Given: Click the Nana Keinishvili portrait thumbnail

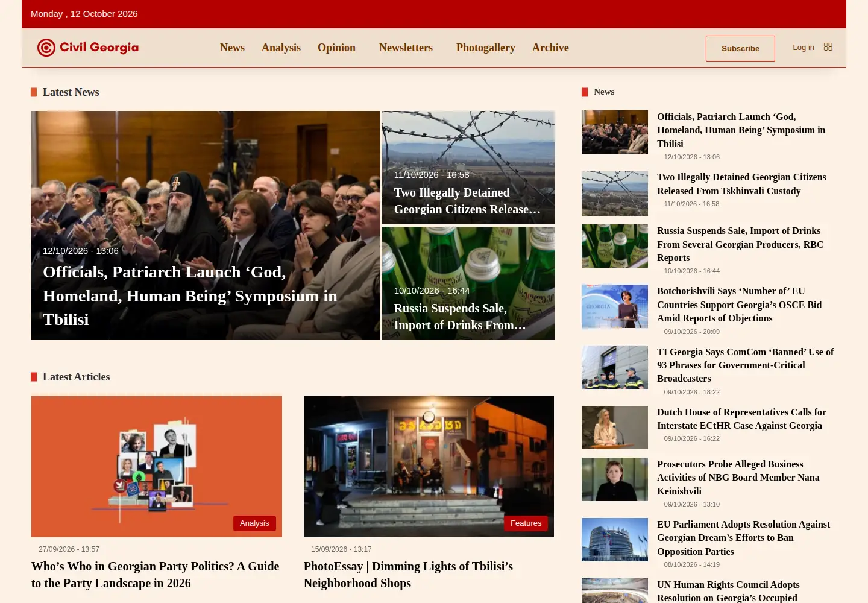Looking at the screenshot, I should 615,479.
